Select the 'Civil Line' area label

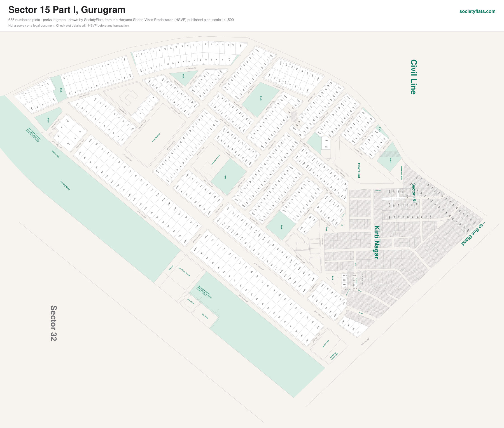tap(414, 77)
